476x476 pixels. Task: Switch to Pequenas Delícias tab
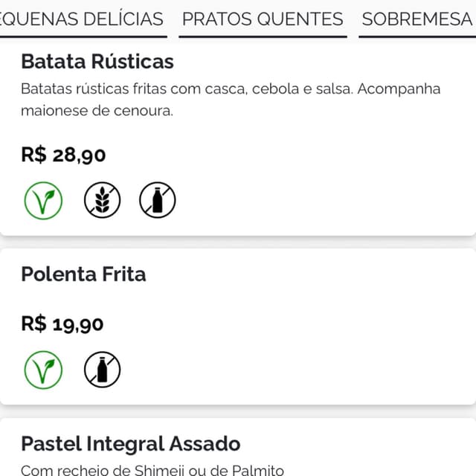pyautogui.click(x=82, y=19)
